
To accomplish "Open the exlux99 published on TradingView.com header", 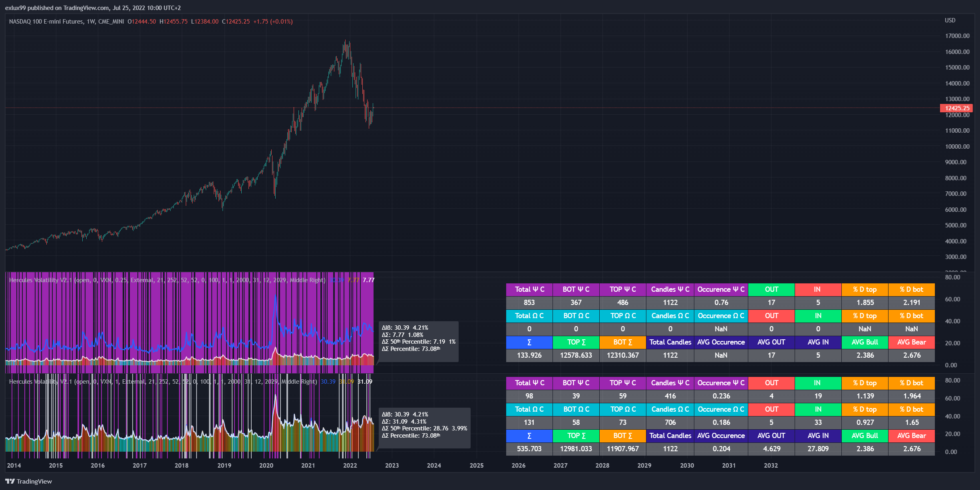I will tap(93, 8).
